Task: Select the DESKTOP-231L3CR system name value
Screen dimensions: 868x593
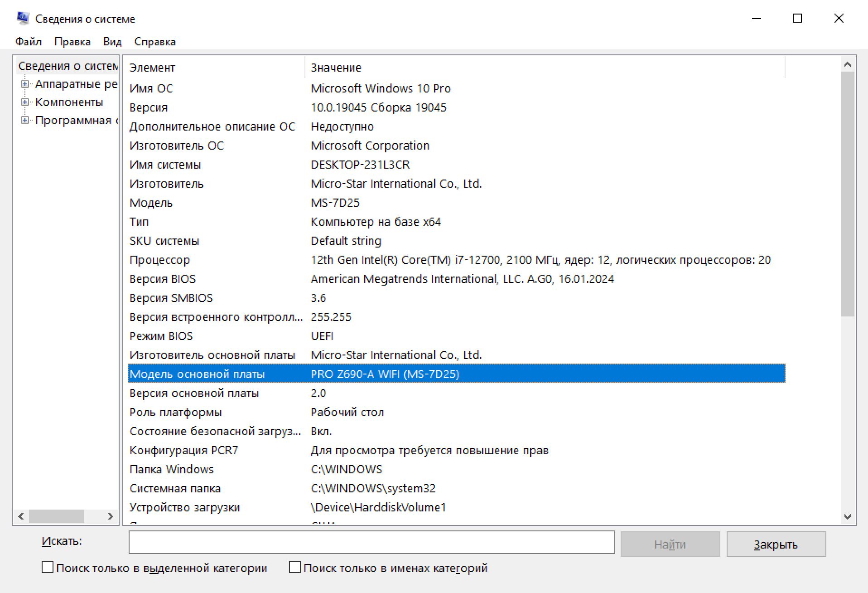Action: point(360,165)
